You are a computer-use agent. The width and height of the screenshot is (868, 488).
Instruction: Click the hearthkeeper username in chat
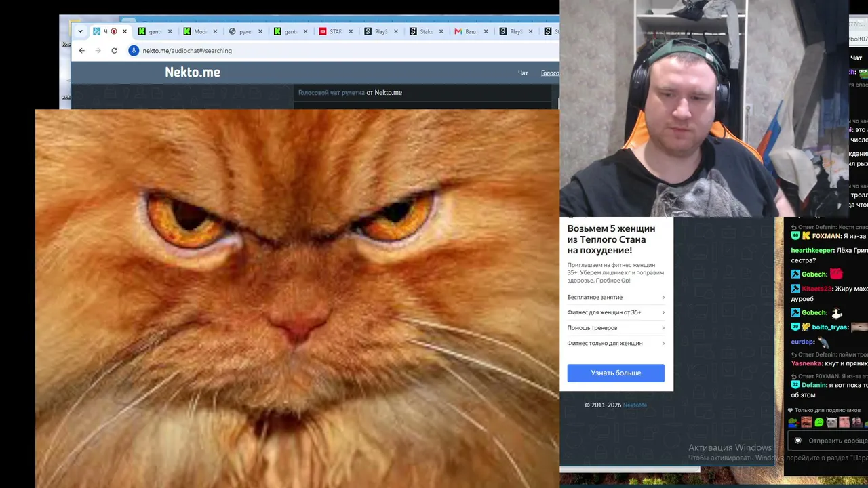tap(812, 251)
